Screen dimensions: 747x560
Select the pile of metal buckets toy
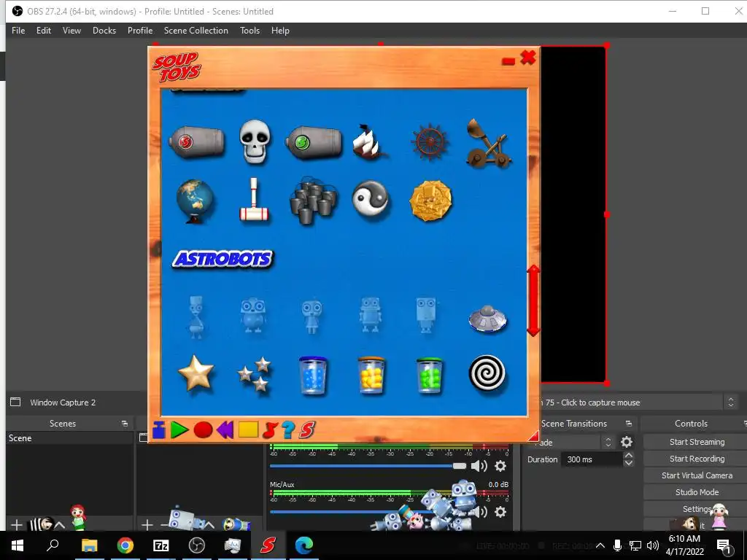tap(314, 200)
